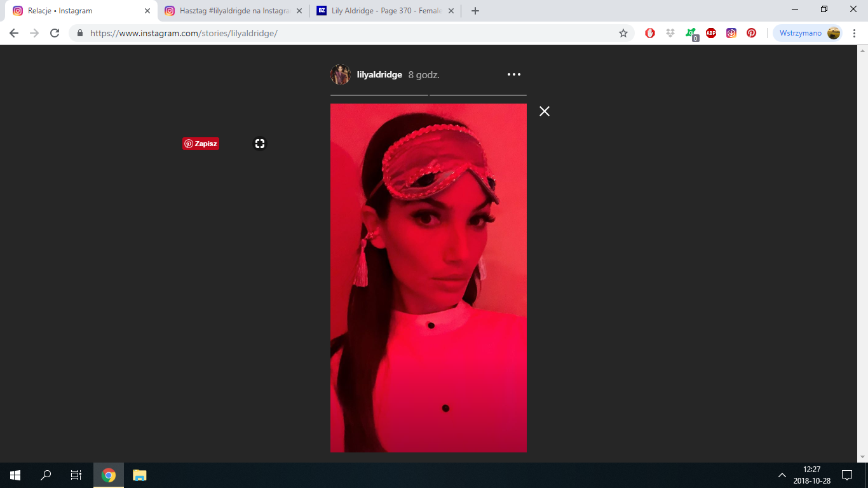Open the taskbar clock and calendar
868x488 pixels.
pyautogui.click(x=811, y=475)
